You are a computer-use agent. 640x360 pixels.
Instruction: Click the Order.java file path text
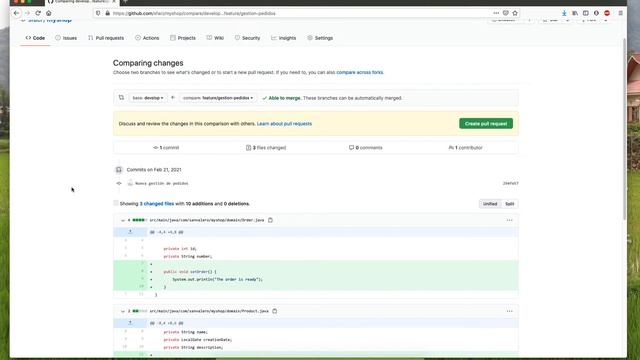[x=207, y=220]
